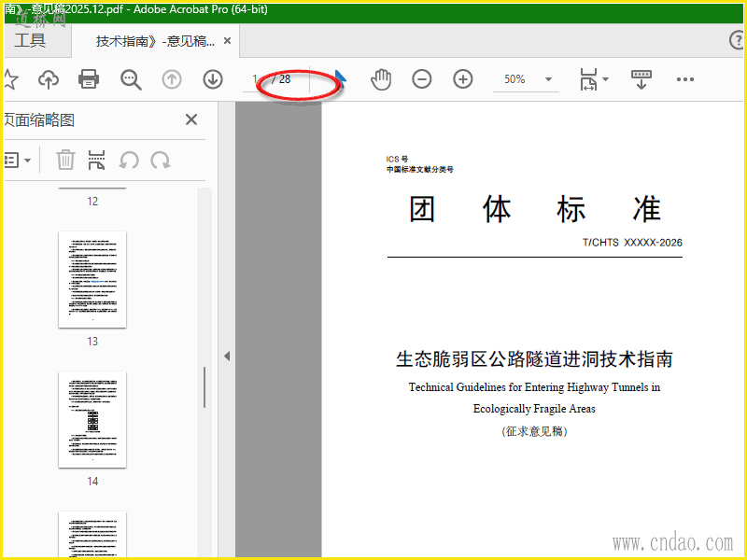Select page 14 thumbnail
747x560 pixels.
(x=92, y=419)
